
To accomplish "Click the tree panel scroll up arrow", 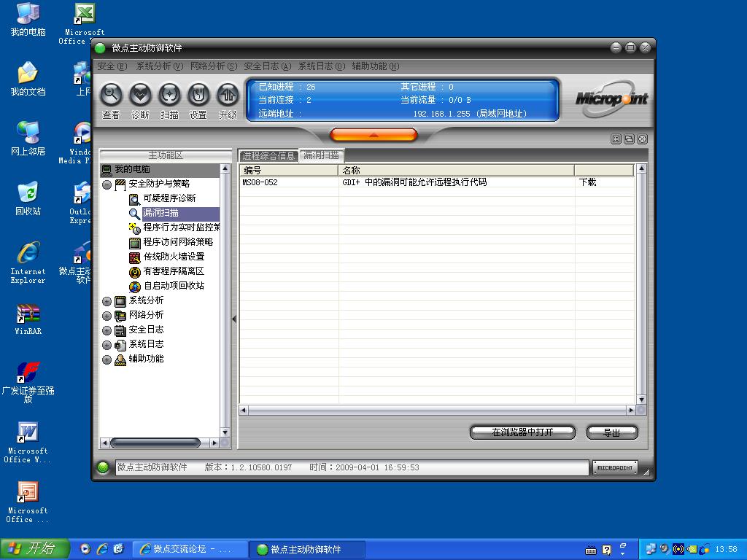I will pyautogui.click(x=225, y=169).
